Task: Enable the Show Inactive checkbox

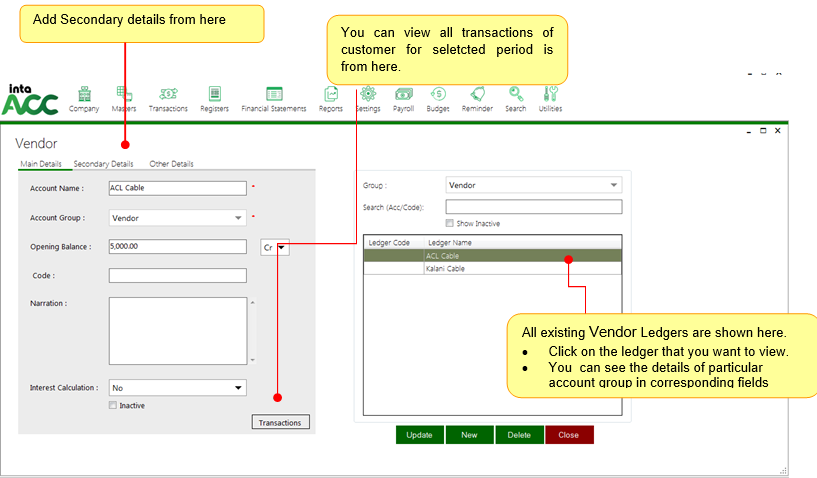Action: coord(449,223)
